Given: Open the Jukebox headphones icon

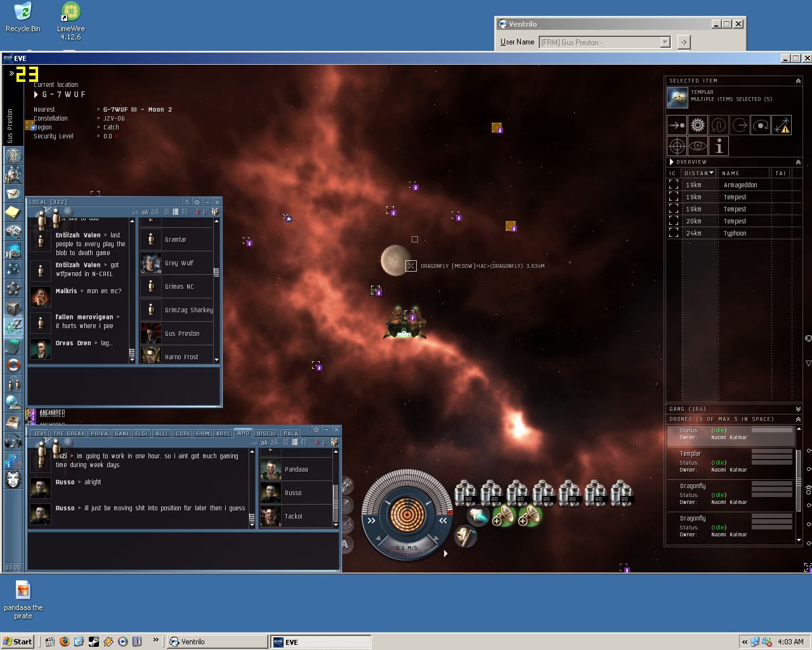Looking at the screenshot, I should [x=13, y=441].
